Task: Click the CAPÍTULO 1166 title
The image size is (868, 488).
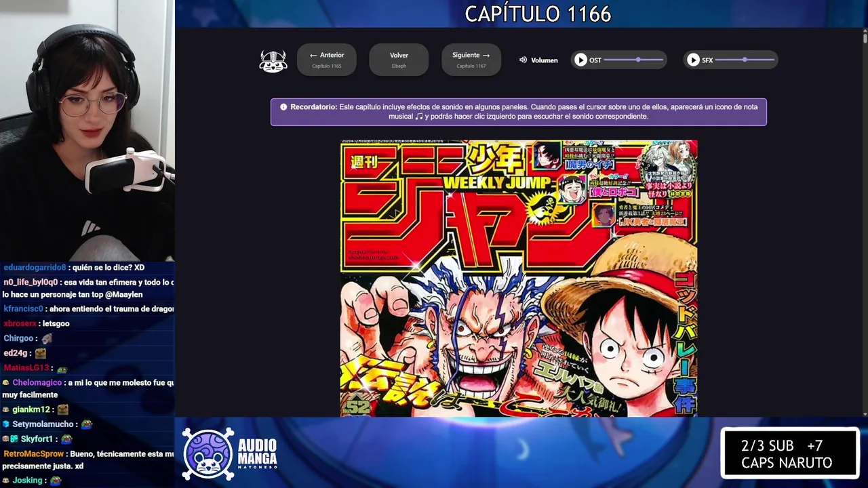Action: coord(538,14)
